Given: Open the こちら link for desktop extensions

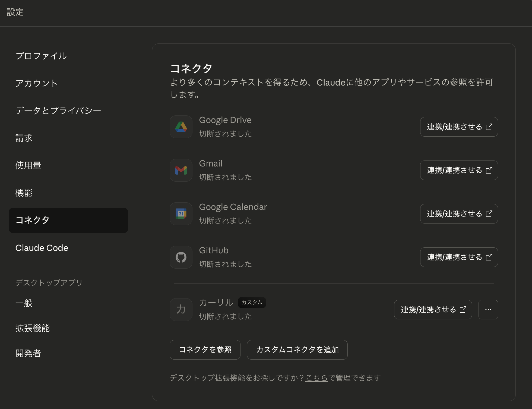Looking at the screenshot, I should click(x=316, y=377).
